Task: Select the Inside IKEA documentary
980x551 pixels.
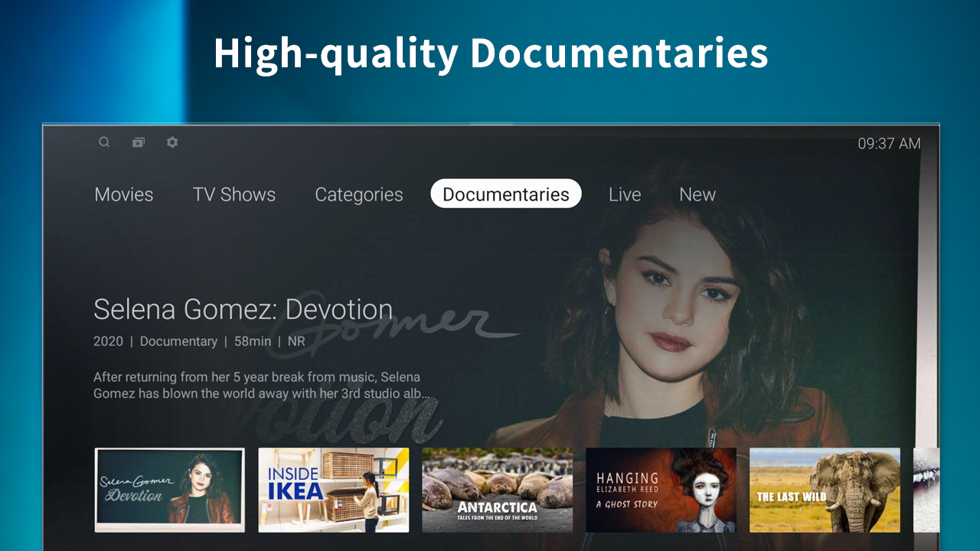Action: point(333,490)
